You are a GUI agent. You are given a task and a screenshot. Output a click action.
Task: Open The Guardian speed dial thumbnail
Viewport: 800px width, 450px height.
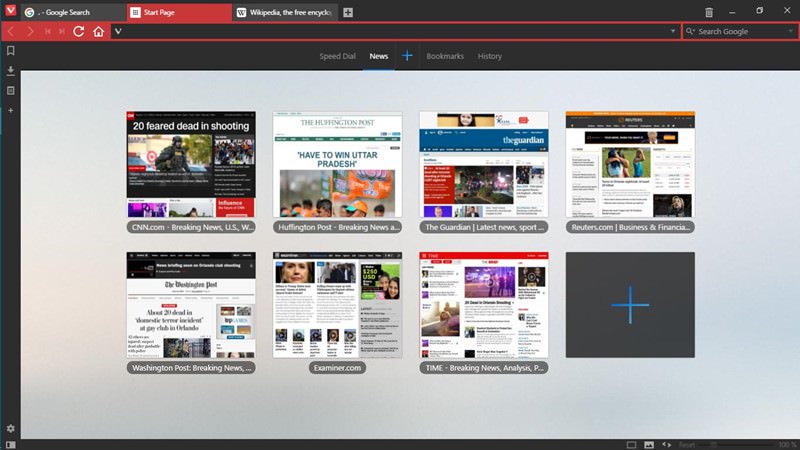(484, 164)
